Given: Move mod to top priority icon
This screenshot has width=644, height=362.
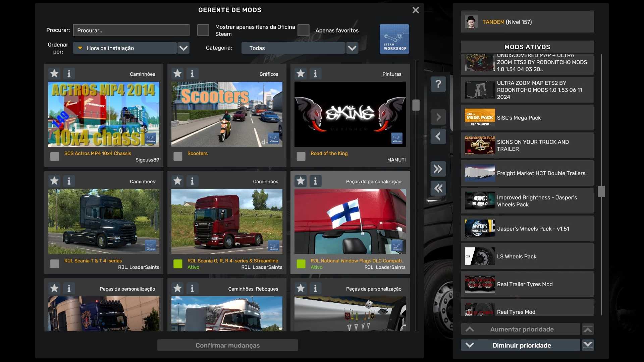Looking at the screenshot, I should pyautogui.click(x=588, y=329).
